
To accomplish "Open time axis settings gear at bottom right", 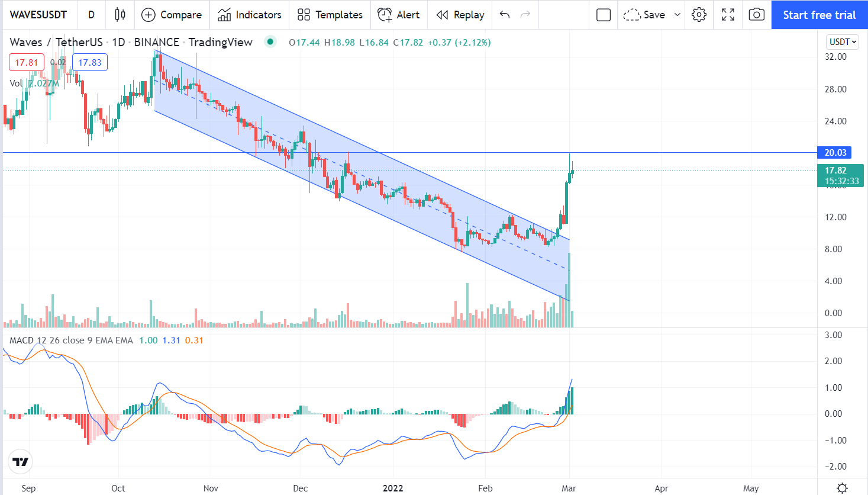I will [843, 488].
